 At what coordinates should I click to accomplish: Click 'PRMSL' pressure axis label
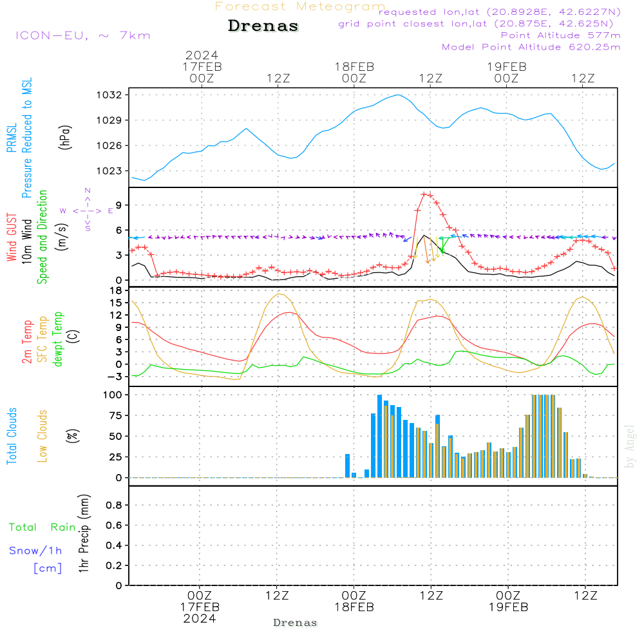point(12,138)
